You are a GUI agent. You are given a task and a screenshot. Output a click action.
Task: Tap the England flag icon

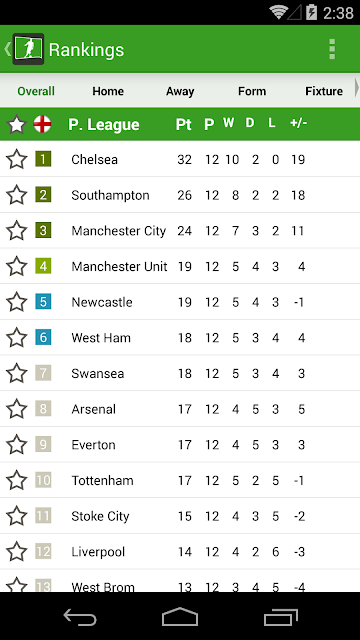[x=42, y=124]
